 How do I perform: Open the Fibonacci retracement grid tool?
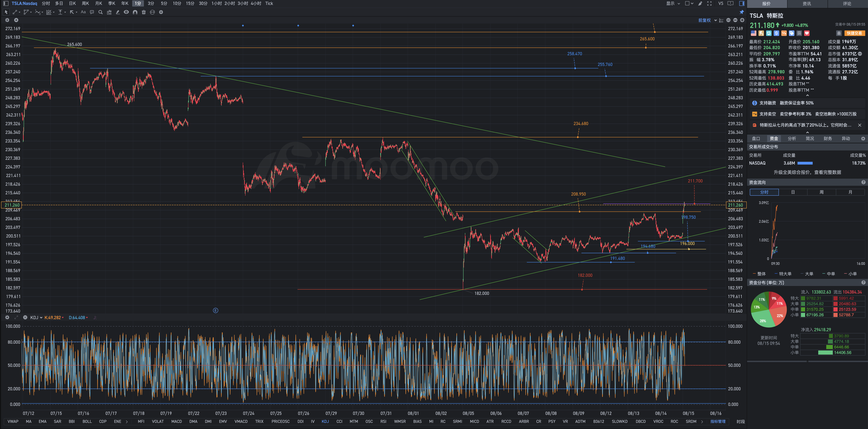[49, 12]
